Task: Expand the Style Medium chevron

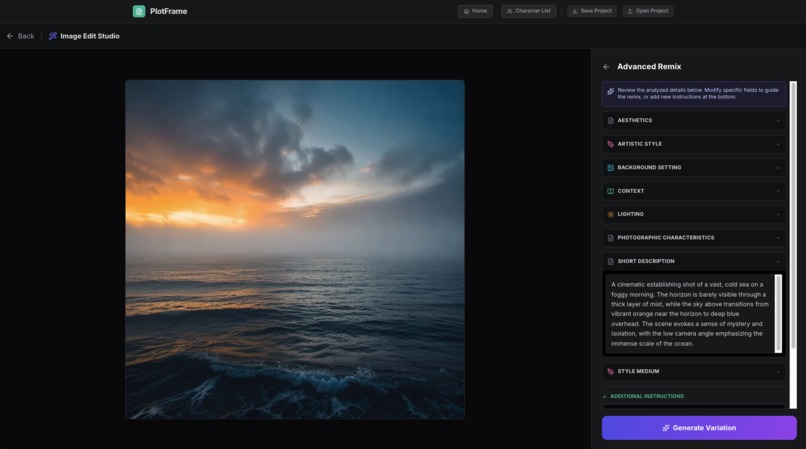Action: pyautogui.click(x=778, y=372)
